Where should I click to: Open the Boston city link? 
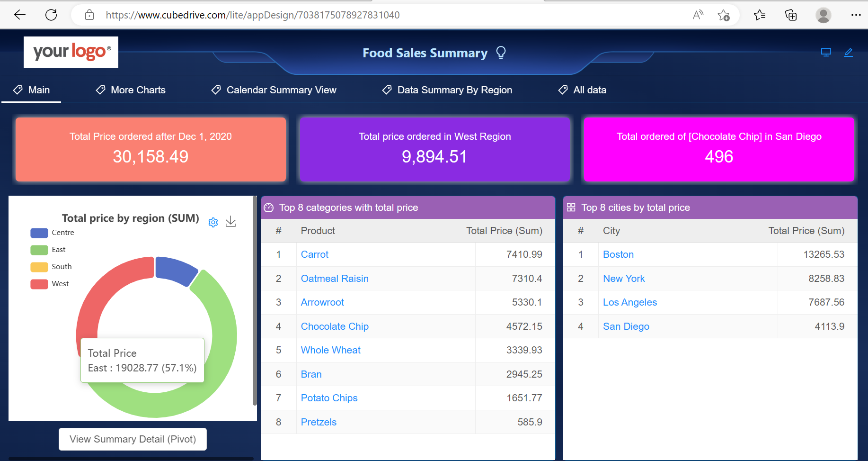pyautogui.click(x=618, y=254)
